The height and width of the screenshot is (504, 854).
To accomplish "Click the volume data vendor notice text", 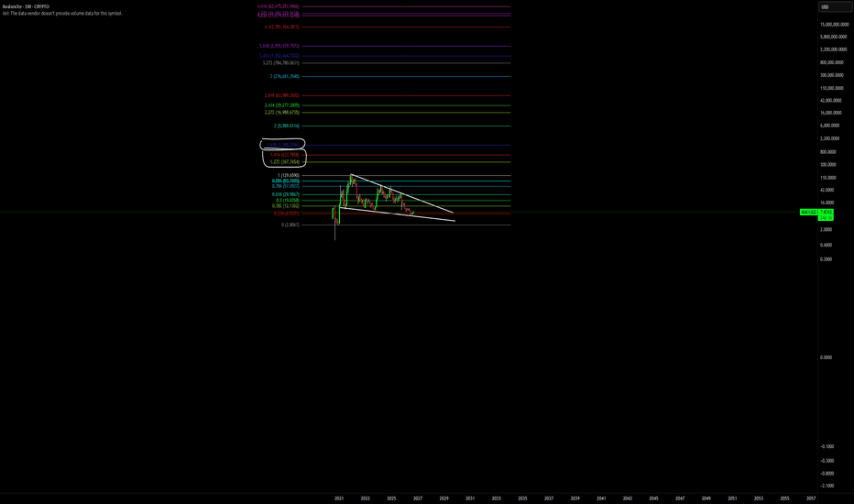I will click(62, 13).
